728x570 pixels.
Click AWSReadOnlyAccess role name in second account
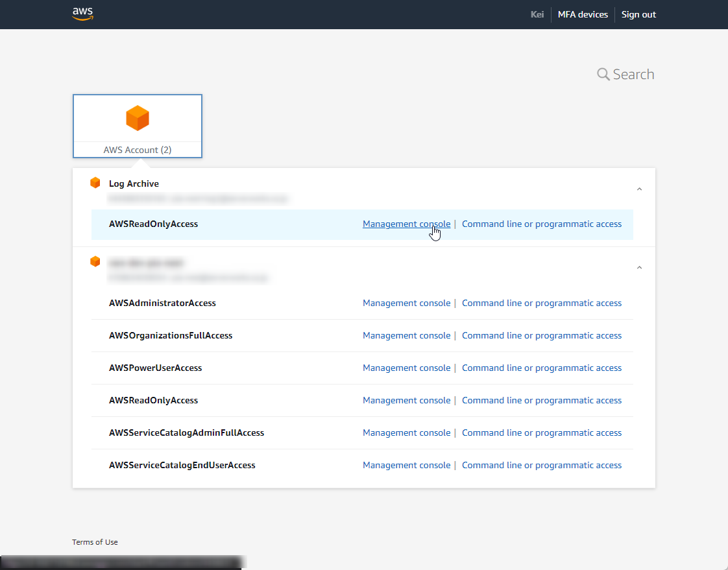(153, 400)
